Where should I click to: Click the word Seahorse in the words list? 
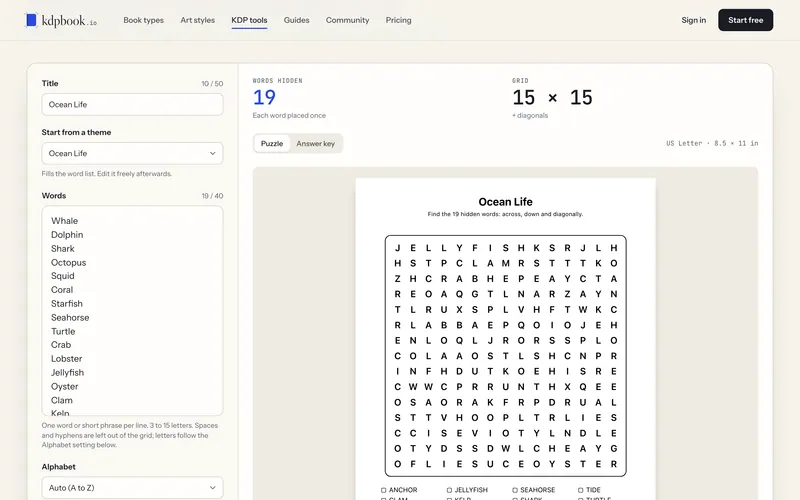[70, 317]
